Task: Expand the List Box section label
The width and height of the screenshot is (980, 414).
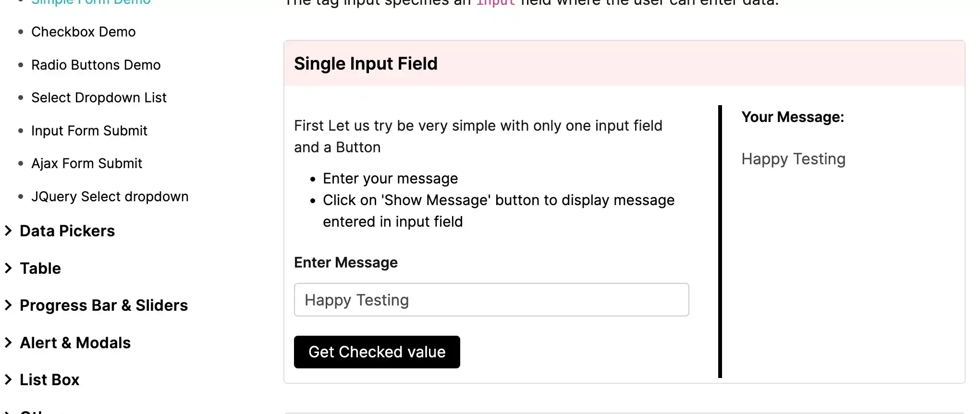Action: point(49,379)
